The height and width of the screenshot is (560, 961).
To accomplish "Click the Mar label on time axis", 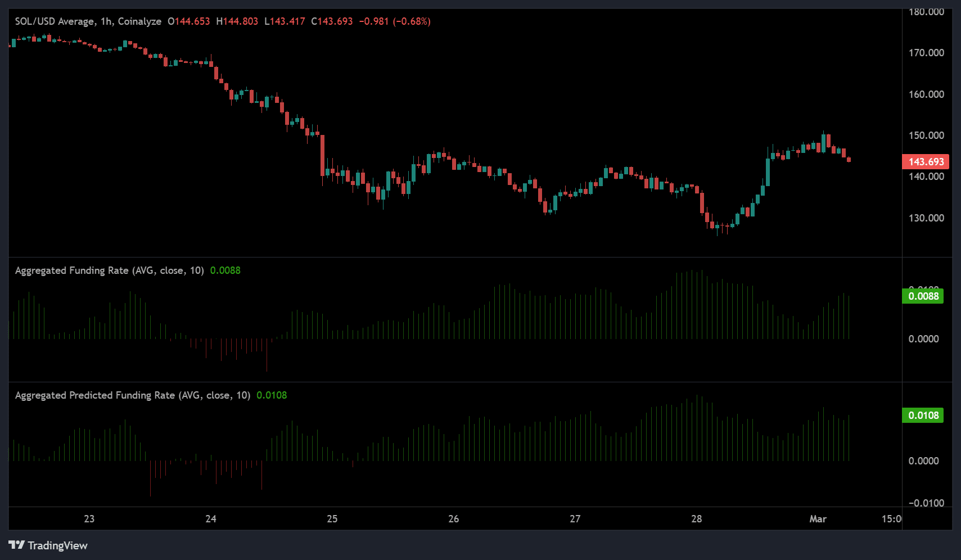I will click(x=818, y=519).
